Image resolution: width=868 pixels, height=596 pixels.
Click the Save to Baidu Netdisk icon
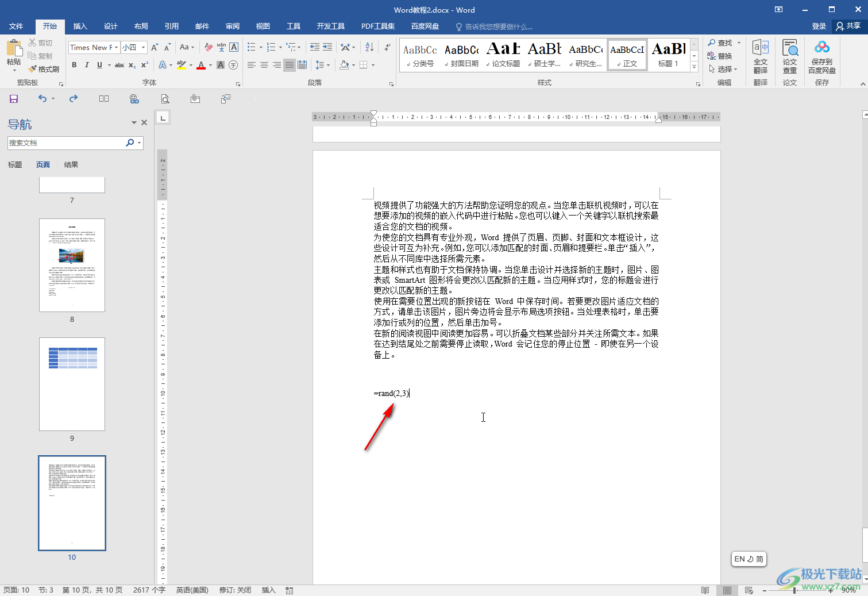[822, 57]
